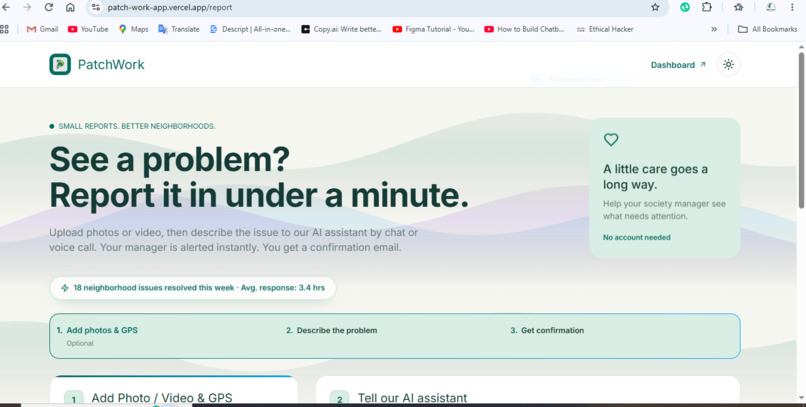
Task: Click 'A little care goes a long way' heading
Action: (x=655, y=177)
